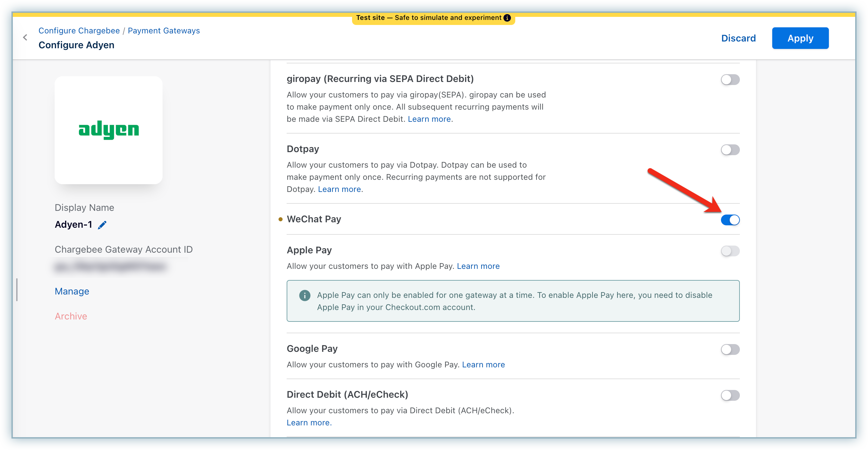This screenshot has height=450, width=868.
Task: Disable the WeChat Pay toggle
Action: coord(730,220)
